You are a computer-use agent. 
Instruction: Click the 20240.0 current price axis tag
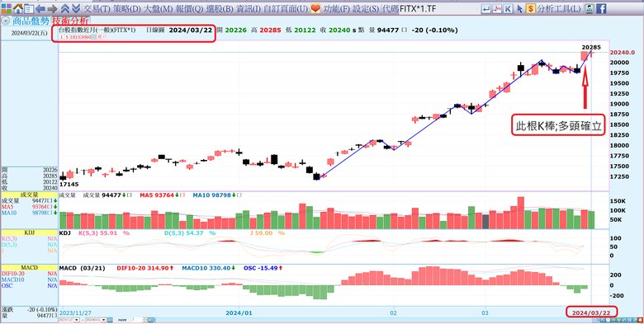(622, 53)
